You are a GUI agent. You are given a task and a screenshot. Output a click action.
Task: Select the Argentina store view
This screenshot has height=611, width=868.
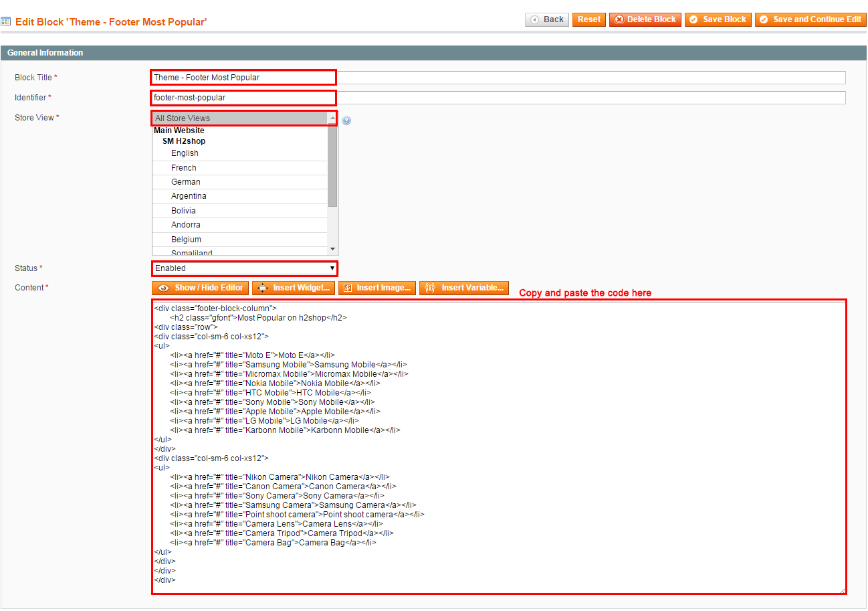click(x=240, y=196)
